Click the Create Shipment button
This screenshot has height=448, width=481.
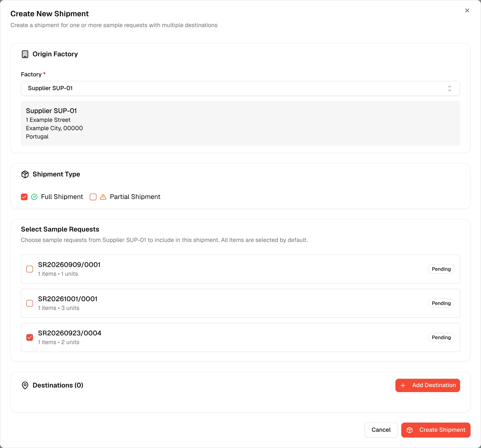click(436, 430)
